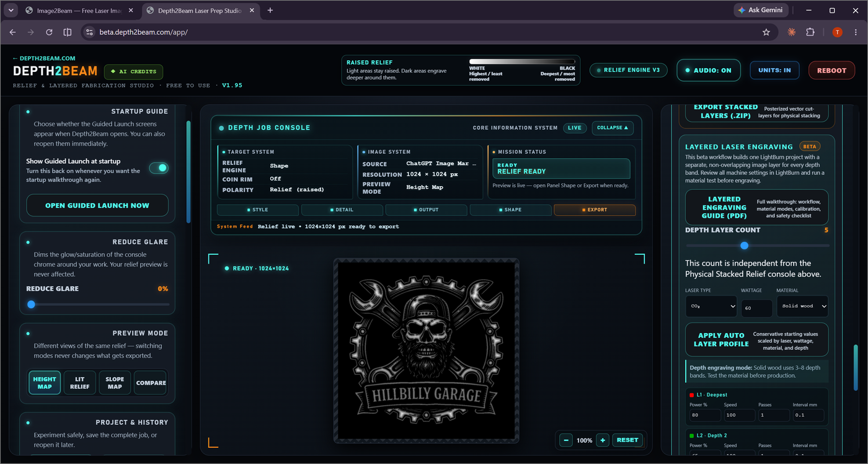Image resolution: width=868 pixels, height=464 pixels.
Task: Click Apply Auto Layer Profile button
Action: click(757, 340)
